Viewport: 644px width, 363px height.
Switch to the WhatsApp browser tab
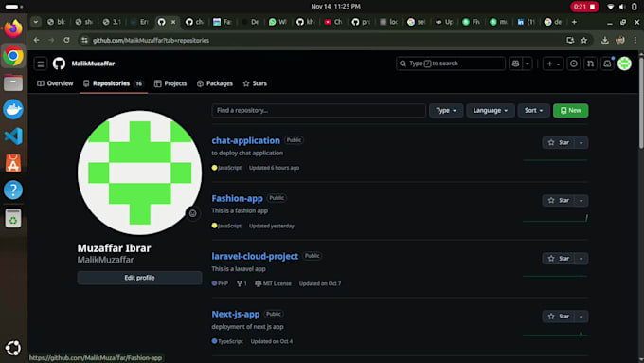click(277, 22)
